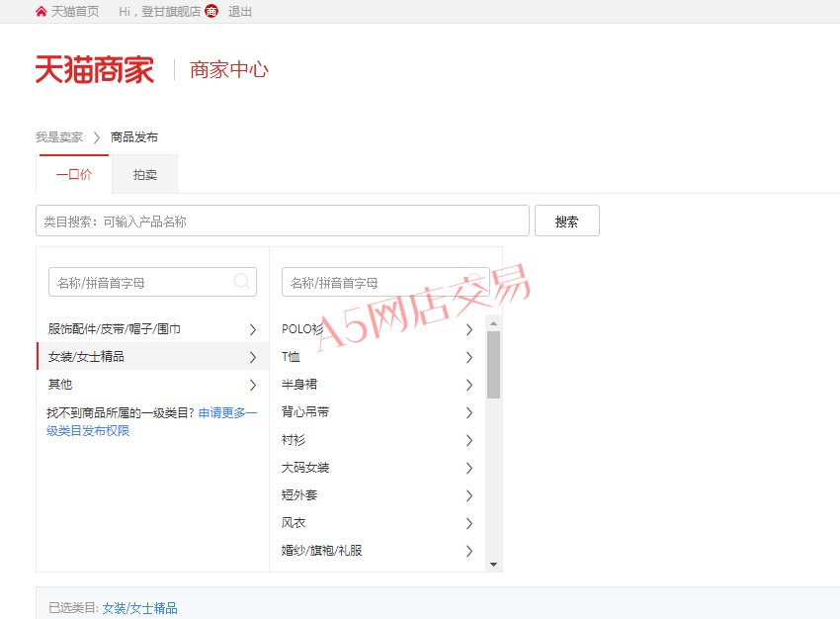The height and width of the screenshot is (619, 840).
Task: Select 风衣 subcategory
Action: click(378, 522)
